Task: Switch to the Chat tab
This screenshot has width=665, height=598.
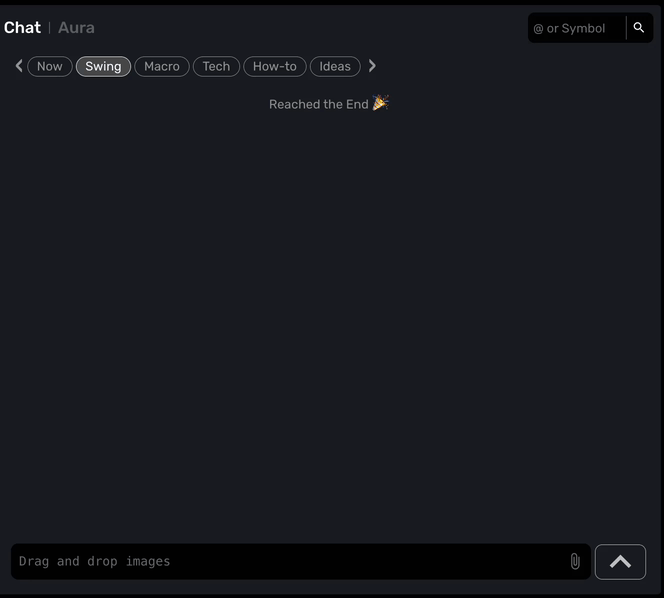Action: tap(22, 28)
